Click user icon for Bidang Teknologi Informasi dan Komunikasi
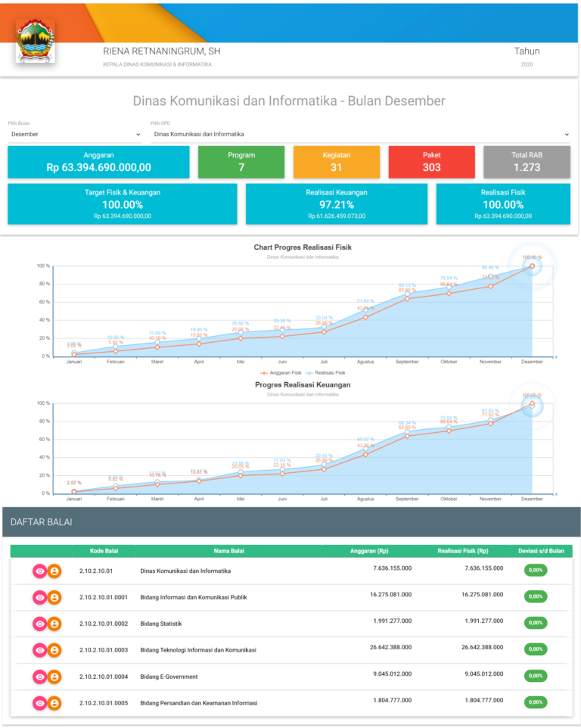 (x=54, y=650)
